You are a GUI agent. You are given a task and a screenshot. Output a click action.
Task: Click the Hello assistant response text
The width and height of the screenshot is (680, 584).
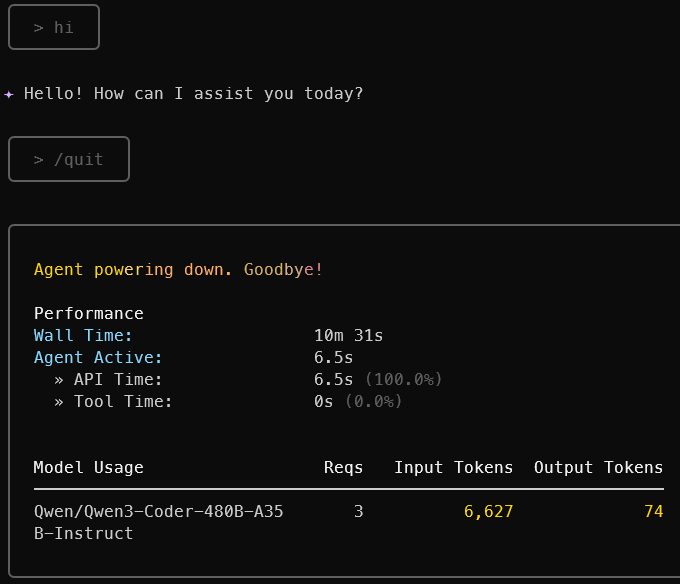pyautogui.click(x=193, y=94)
